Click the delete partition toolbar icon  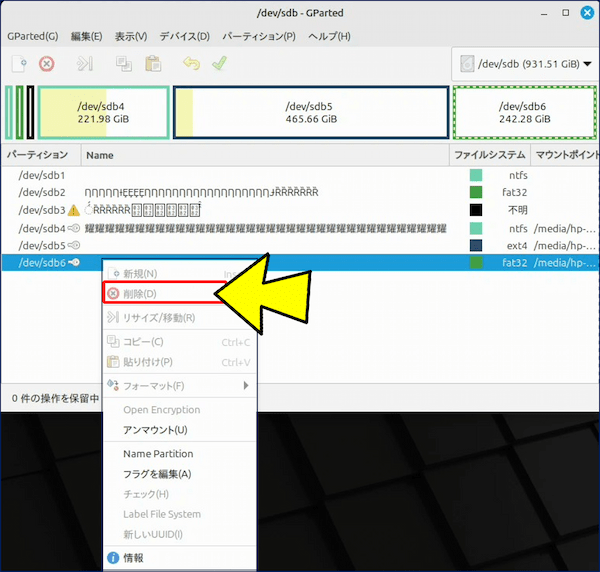pos(46,64)
